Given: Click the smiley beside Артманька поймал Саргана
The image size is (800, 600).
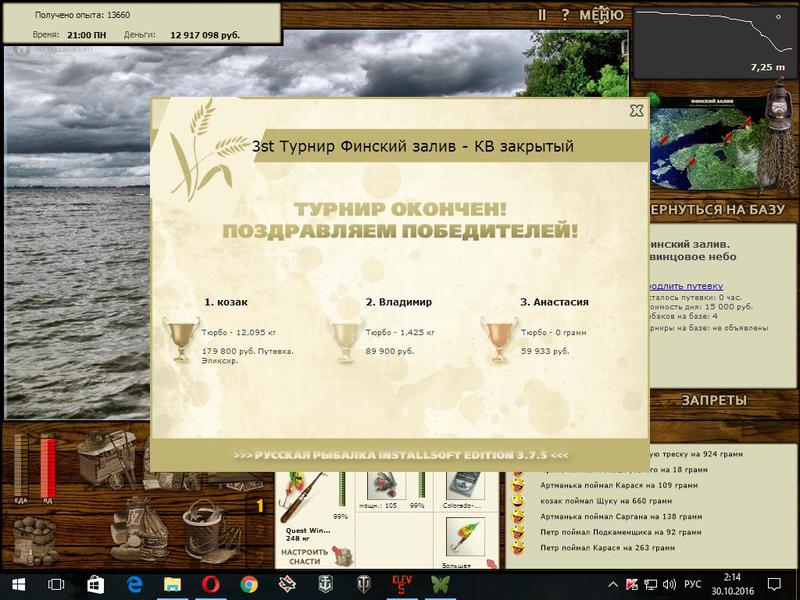Looking at the screenshot, I should [518, 516].
